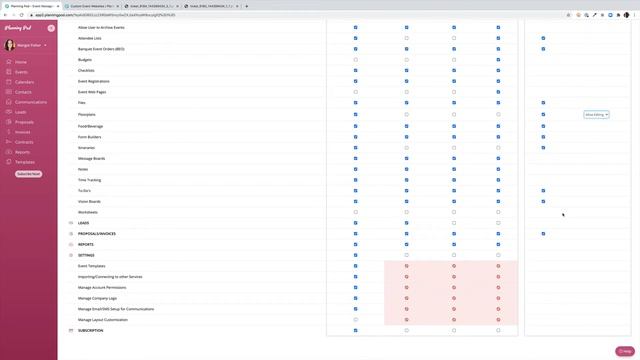The height and width of the screenshot is (360, 640).
Task: Open the user name dropdown arrow
Action: tap(45, 45)
